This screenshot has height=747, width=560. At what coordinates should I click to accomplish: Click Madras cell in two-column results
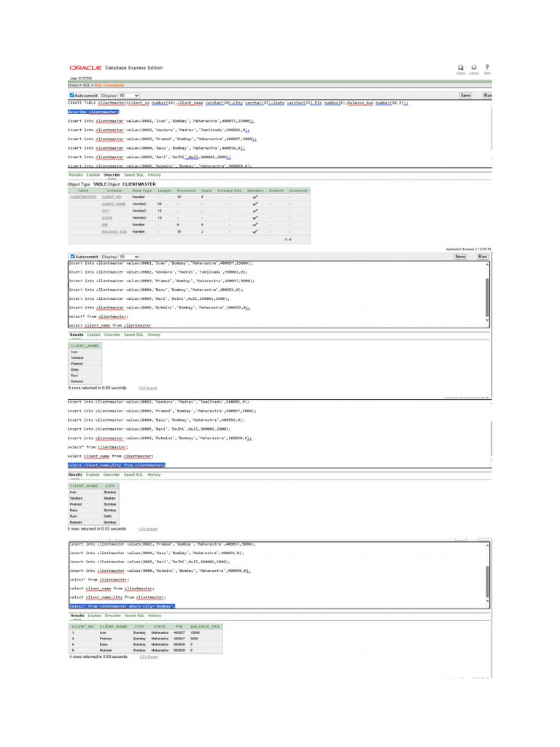(x=109, y=498)
